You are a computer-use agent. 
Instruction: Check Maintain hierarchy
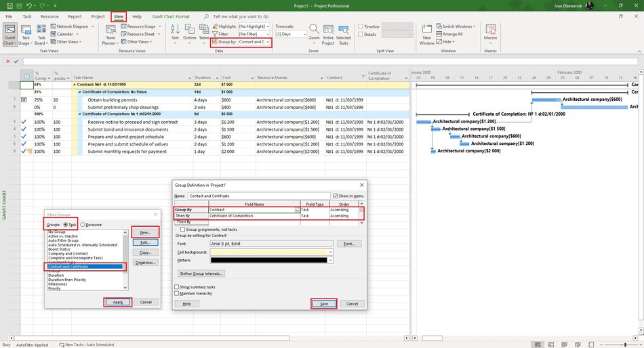(x=177, y=293)
